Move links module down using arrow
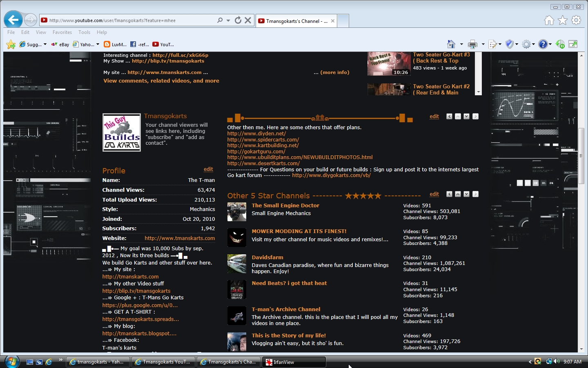 pos(466,117)
